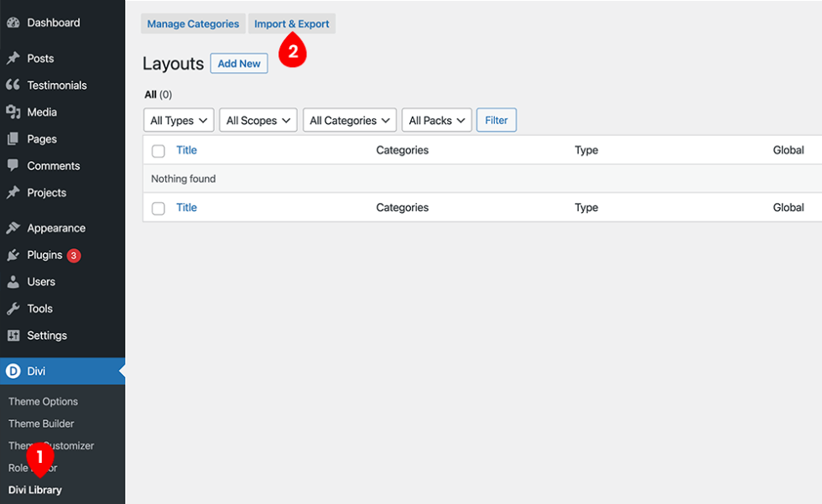
Task: Open the All Categories dropdown
Action: [x=349, y=121]
